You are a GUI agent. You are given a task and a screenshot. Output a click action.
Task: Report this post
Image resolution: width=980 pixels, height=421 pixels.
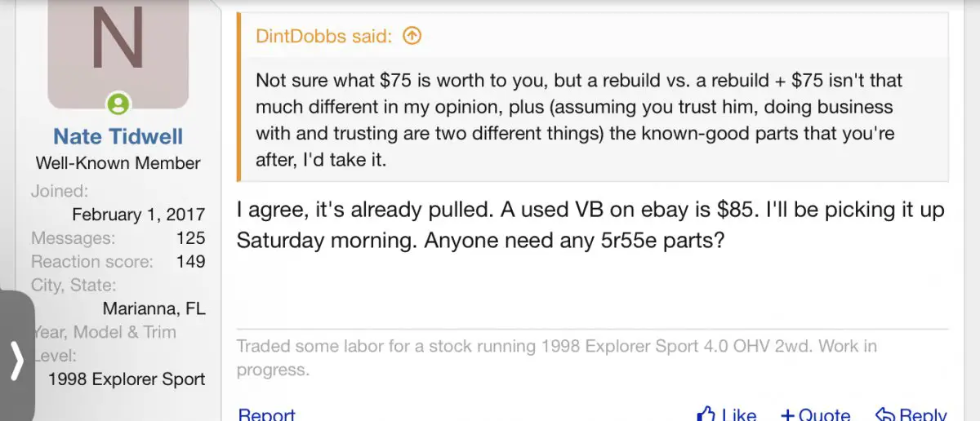pyautogui.click(x=266, y=414)
